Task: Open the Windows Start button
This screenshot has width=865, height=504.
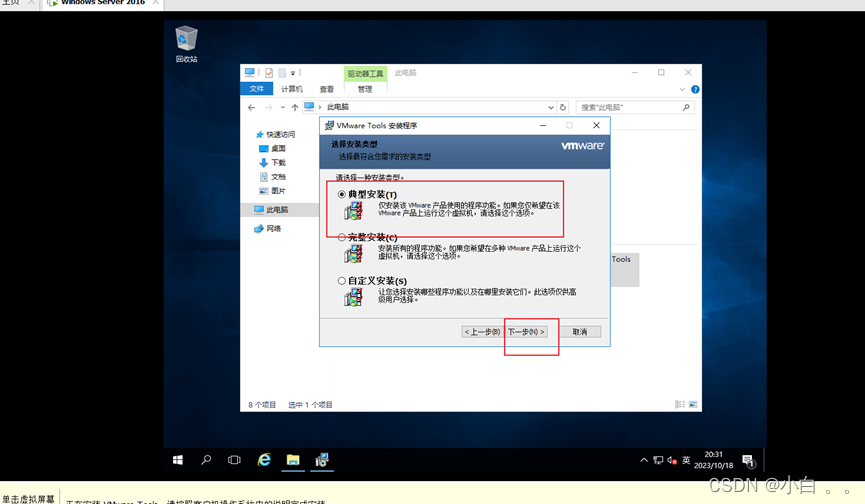Action: (x=178, y=460)
